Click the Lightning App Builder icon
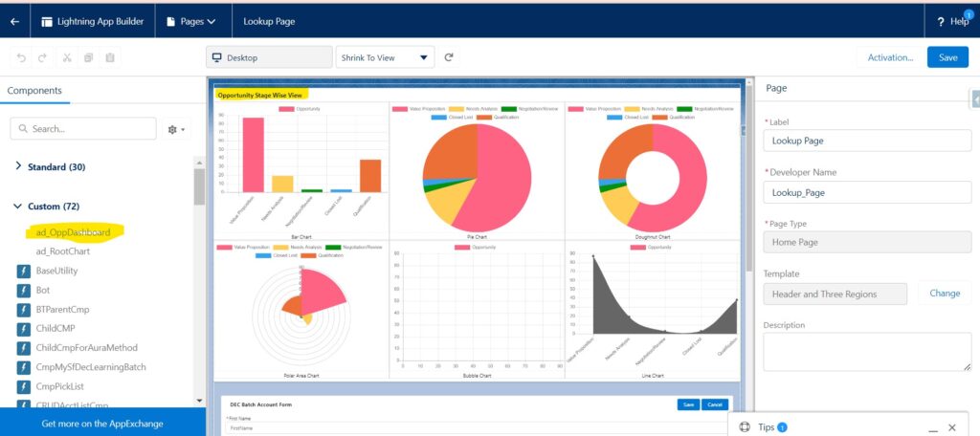This screenshot has height=436, width=980. point(47,21)
